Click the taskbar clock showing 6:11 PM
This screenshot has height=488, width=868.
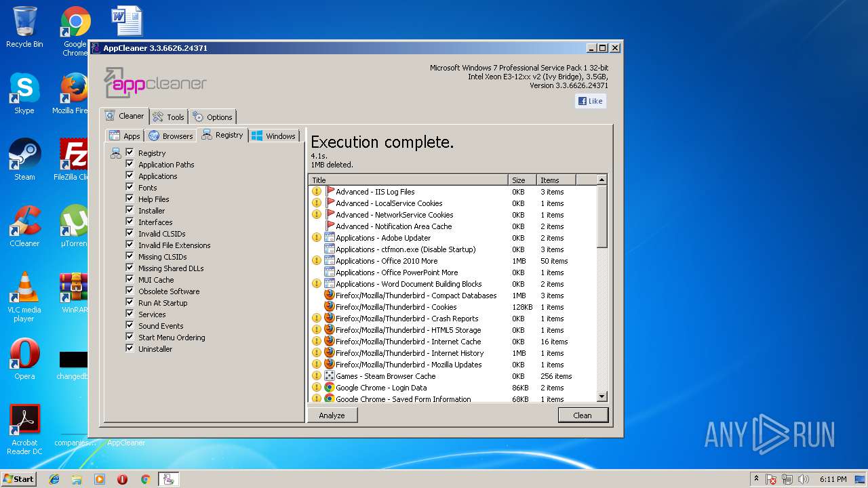click(833, 479)
